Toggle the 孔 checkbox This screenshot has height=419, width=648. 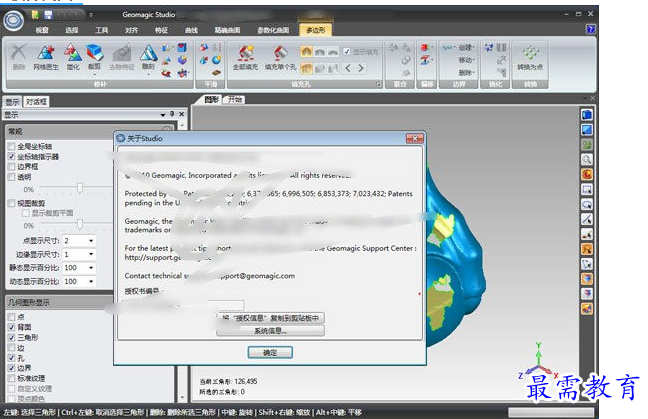[12, 358]
